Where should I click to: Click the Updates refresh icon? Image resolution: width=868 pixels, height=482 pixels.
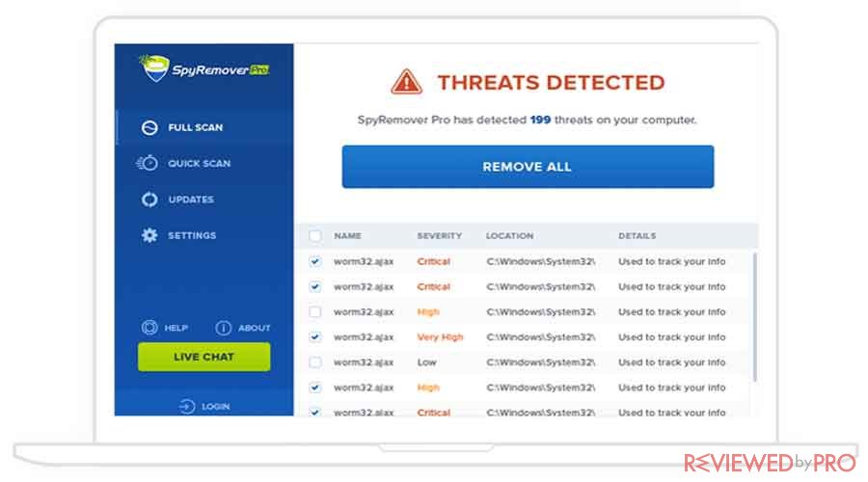[149, 200]
